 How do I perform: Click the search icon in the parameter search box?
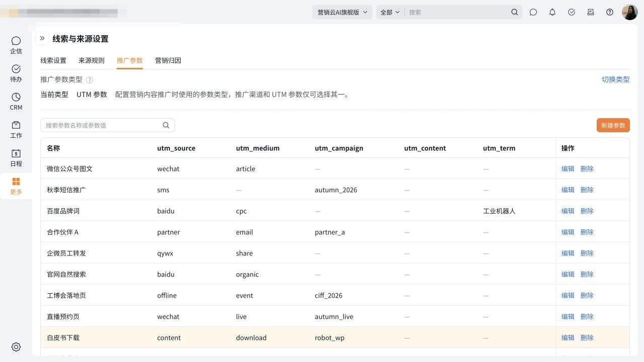[x=166, y=125]
